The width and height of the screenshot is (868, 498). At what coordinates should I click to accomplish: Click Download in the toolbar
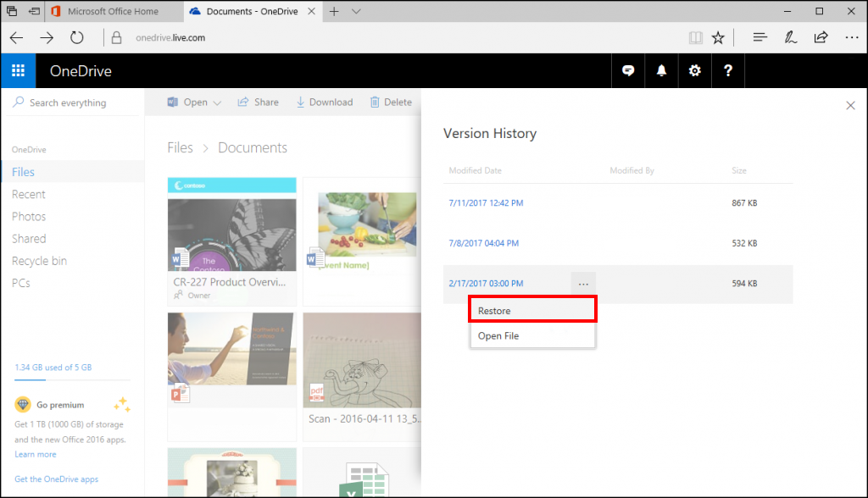pyautogui.click(x=325, y=102)
